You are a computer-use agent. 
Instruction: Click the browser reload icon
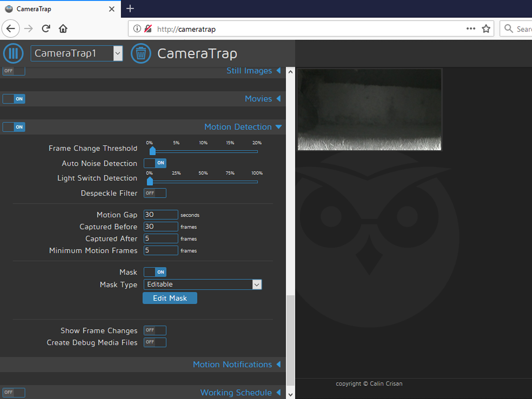tap(46, 29)
